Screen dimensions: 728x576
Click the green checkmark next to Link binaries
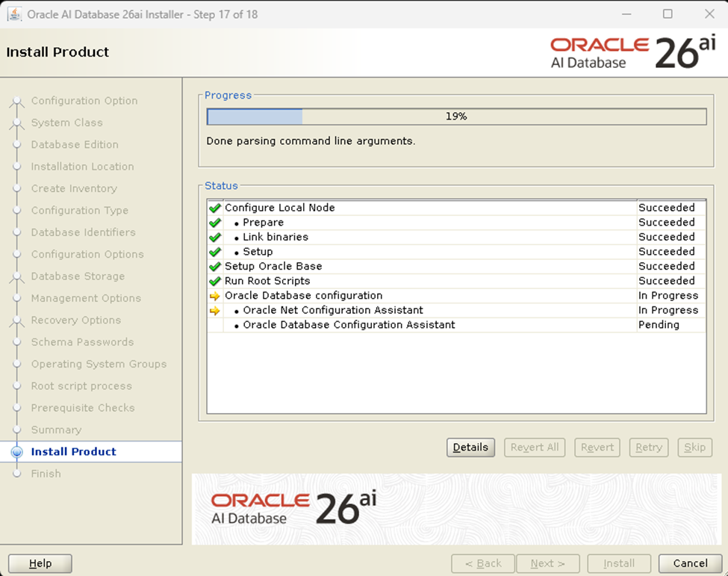point(214,237)
